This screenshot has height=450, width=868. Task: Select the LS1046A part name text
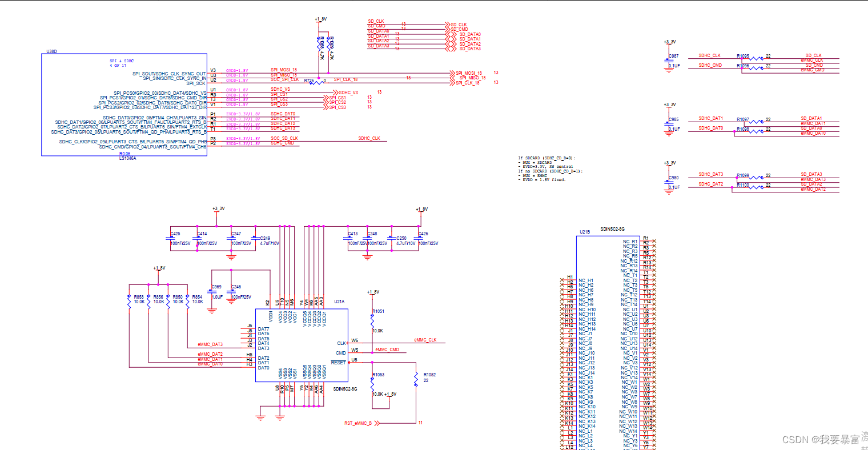pyautogui.click(x=127, y=158)
